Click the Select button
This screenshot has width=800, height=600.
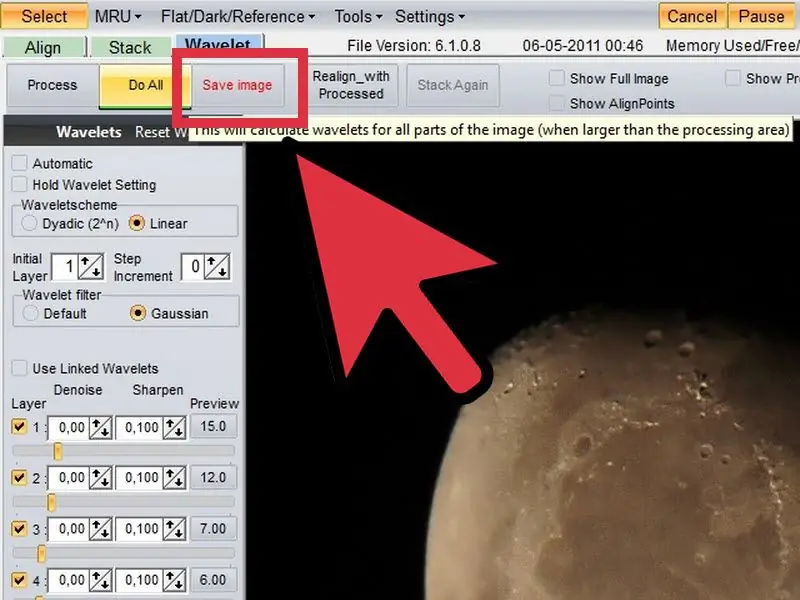(x=44, y=16)
